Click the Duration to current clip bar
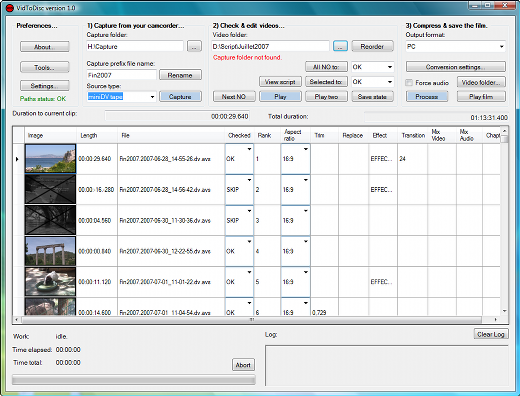Viewport: 520px width, 396px height. point(177,116)
